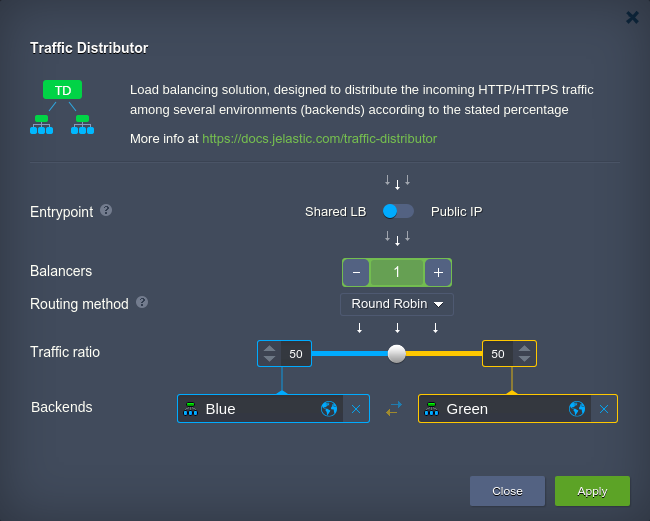The image size is (650, 521).
Task: Click the Routing method label
Action: point(79,304)
